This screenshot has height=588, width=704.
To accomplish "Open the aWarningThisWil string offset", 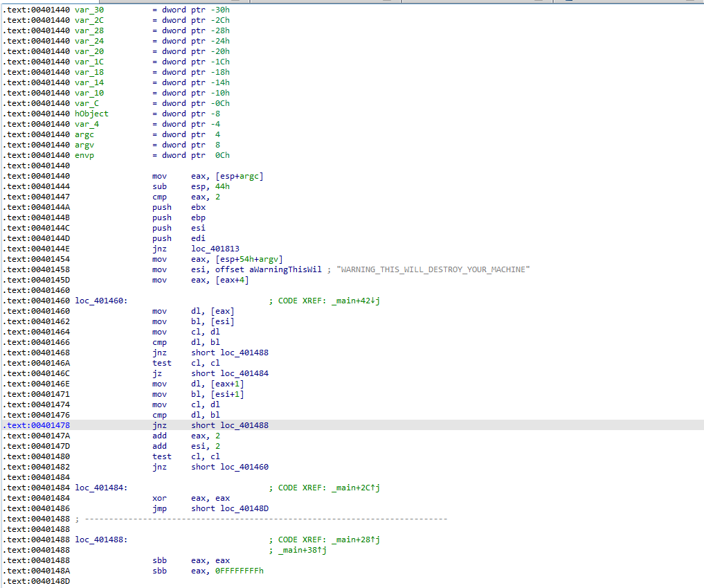I will coord(285,269).
